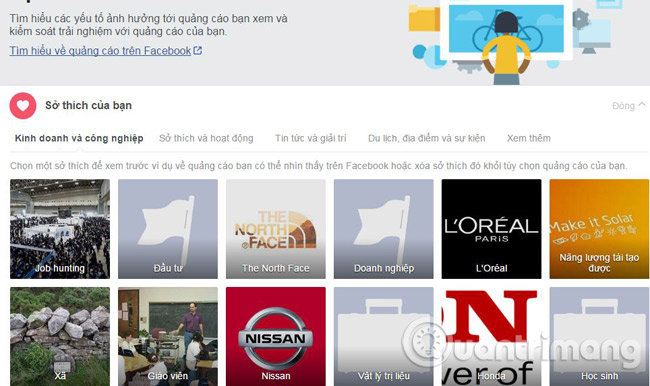
Task: Open the 'Tìm hiểu về quảng cáo trên Facebook' link
Action: [100, 51]
